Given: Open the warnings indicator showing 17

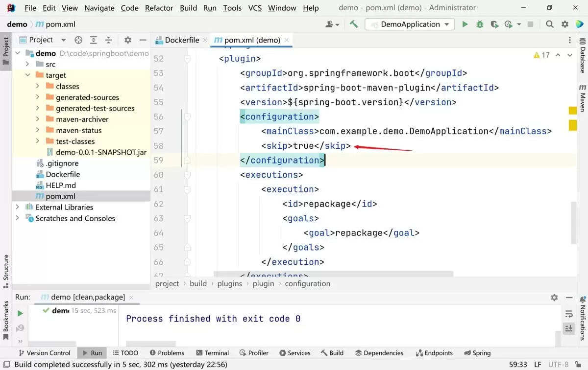Looking at the screenshot, I should point(541,55).
